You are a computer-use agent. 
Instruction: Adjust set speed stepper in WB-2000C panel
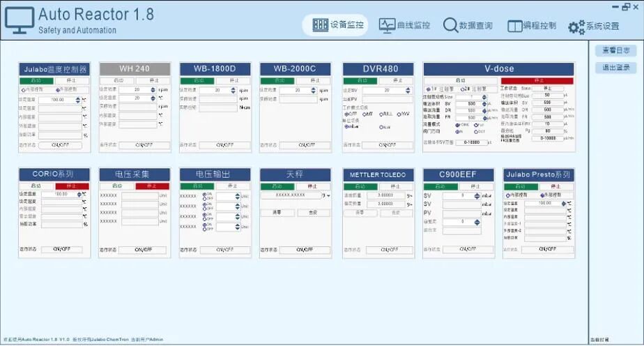point(314,91)
